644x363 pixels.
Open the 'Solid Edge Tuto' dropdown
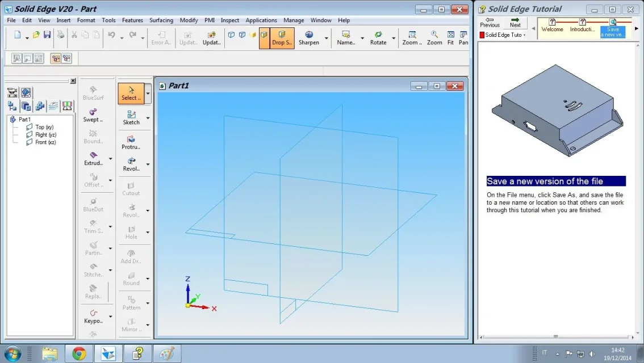point(503,35)
